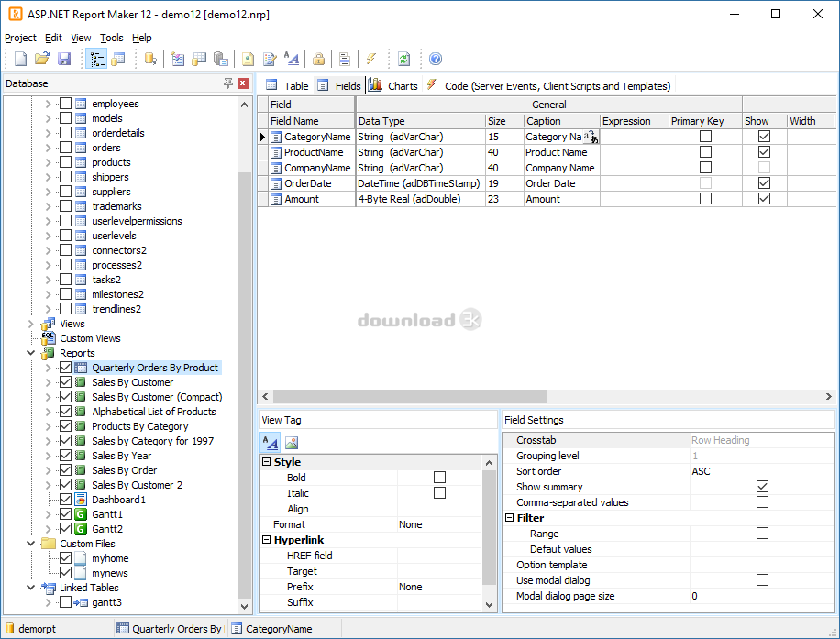Collapse the Linked Tables tree node
This screenshot has height=639, width=840.
[30, 588]
